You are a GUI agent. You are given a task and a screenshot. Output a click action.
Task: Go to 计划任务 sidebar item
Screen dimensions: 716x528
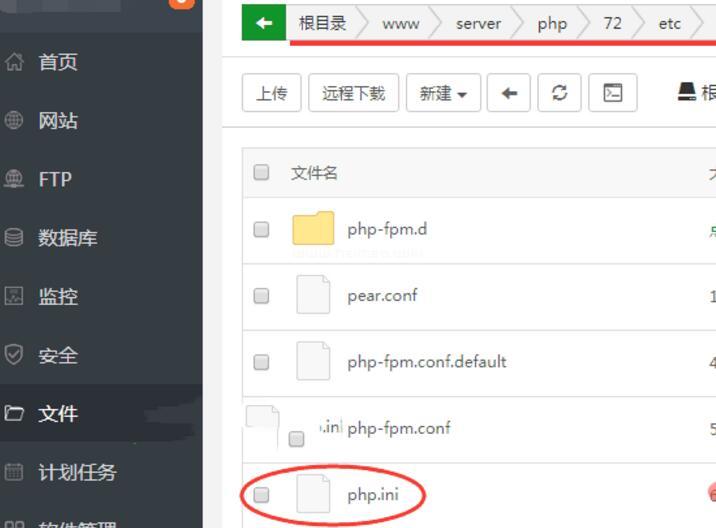[77, 472]
